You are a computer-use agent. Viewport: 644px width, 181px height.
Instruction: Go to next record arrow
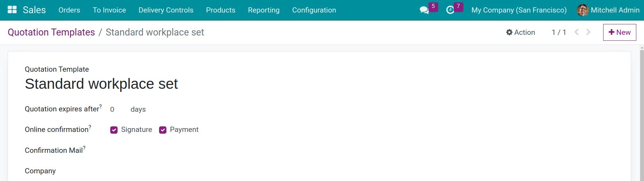(588, 32)
